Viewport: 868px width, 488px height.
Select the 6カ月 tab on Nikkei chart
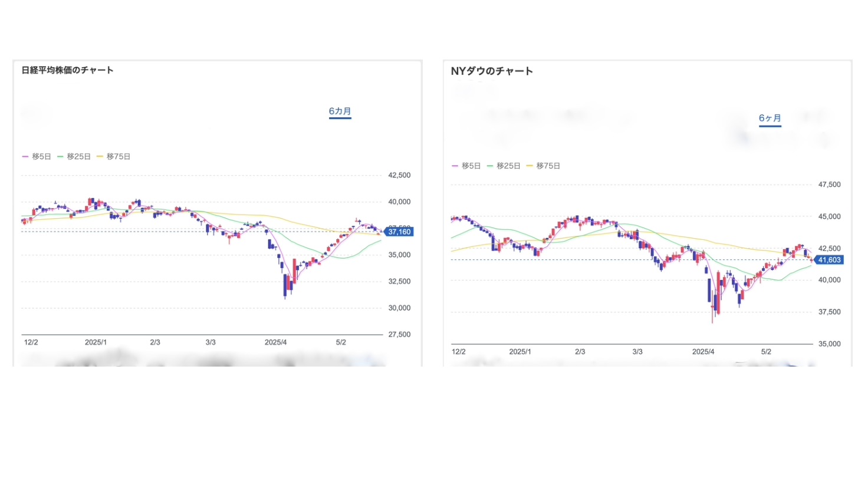click(340, 111)
